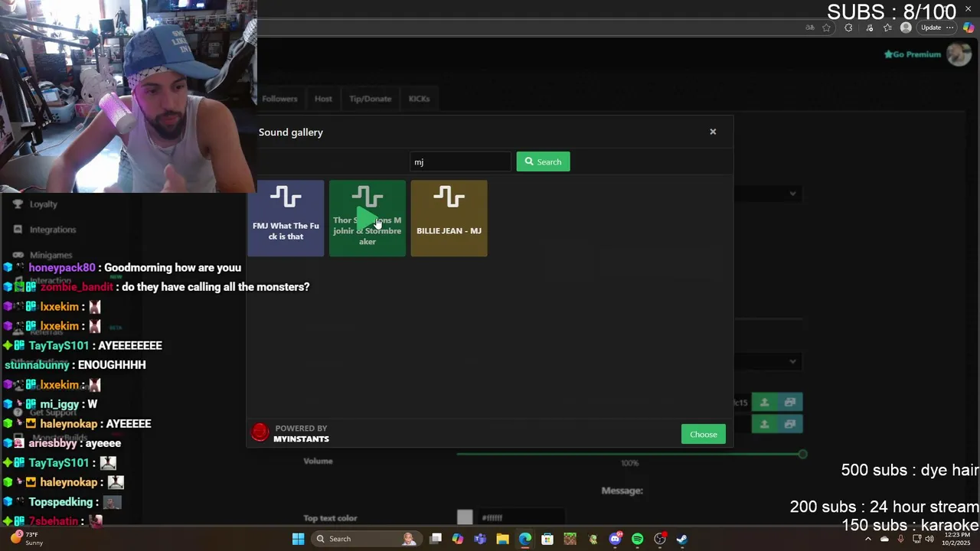Expand the lower dropdown near upload buttons

[793, 361]
